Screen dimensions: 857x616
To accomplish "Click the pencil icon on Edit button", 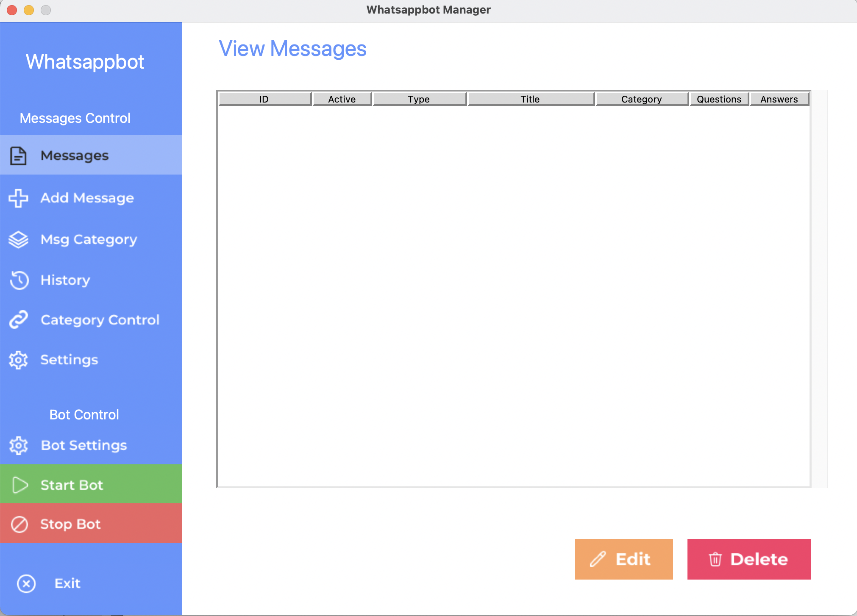I will tap(598, 559).
